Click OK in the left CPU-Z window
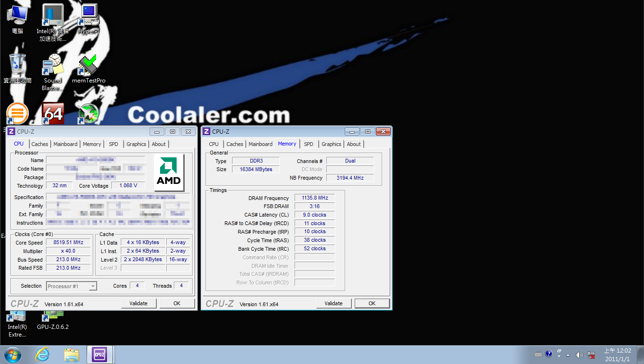Image resolution: width=644 pixels, height=364 pixels. click(177, 303)
